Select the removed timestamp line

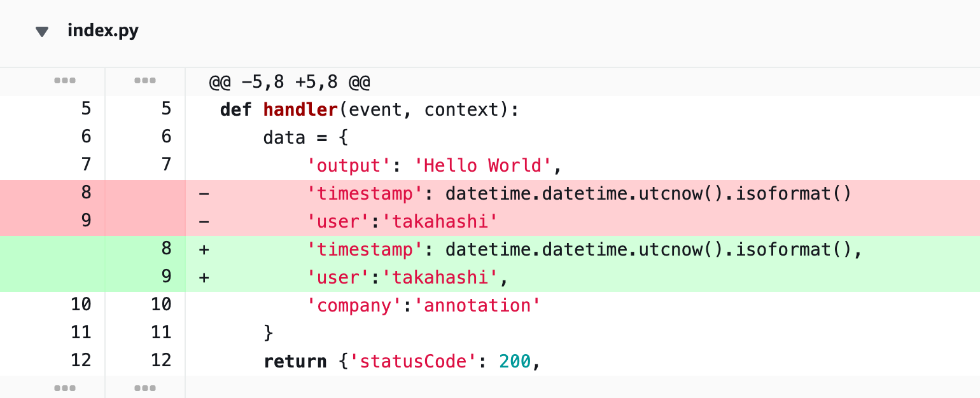(x=573, y=193)
